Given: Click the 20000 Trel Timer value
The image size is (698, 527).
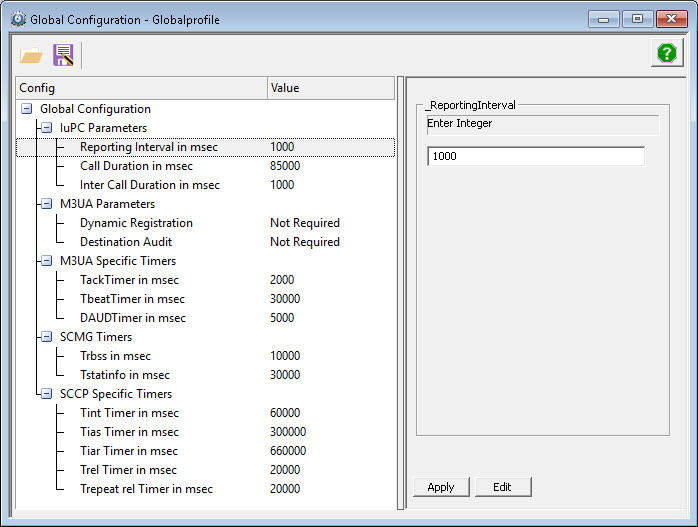Looking at the screenshot, I should (x=285, y=470).
